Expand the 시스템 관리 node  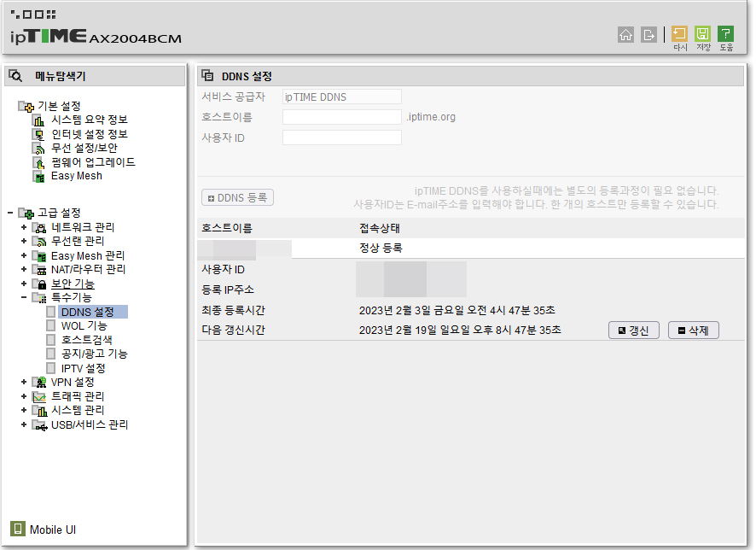24,410
